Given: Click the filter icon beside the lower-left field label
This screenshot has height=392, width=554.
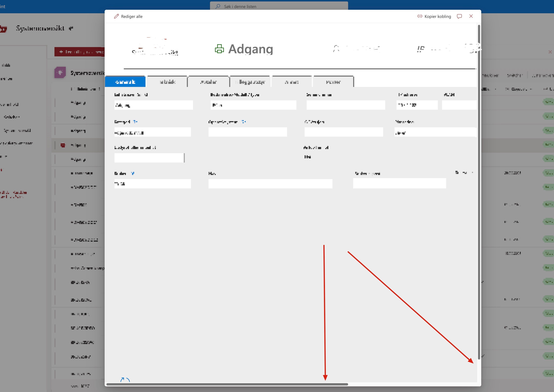Looking at the screenshot, I should pos(133,173).
